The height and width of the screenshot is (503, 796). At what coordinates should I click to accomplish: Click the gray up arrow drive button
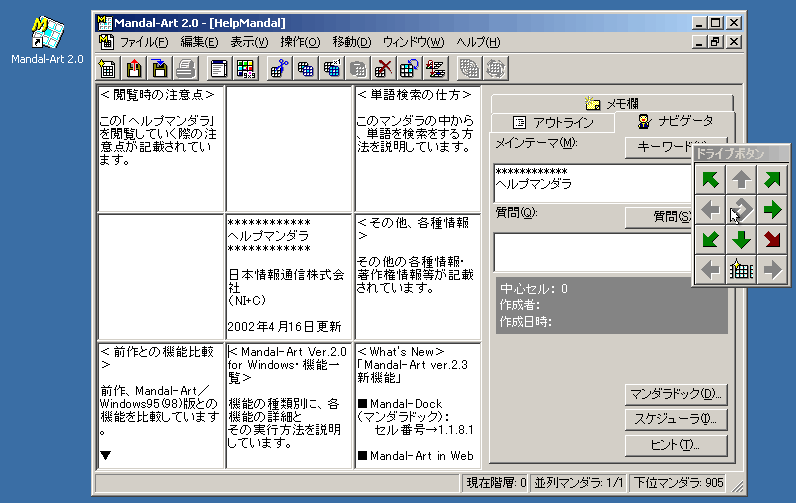coord(741,179)
